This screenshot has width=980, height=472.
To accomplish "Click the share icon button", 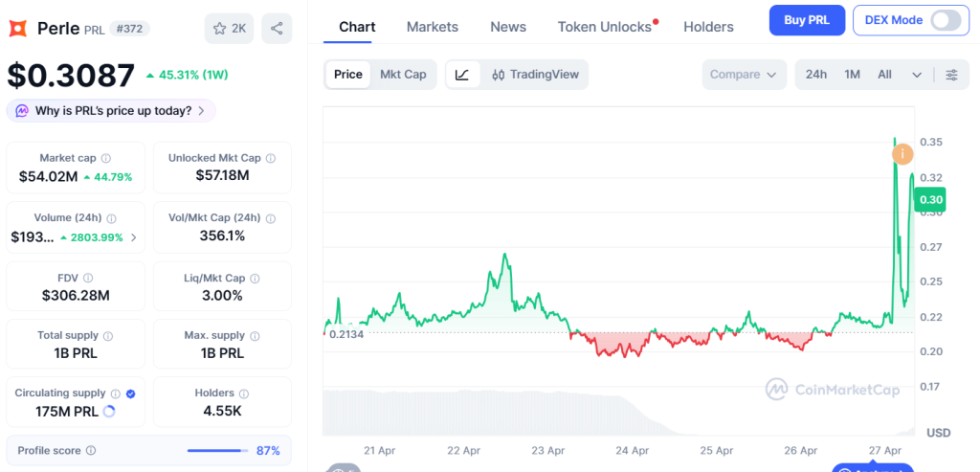I will point(277,28).
